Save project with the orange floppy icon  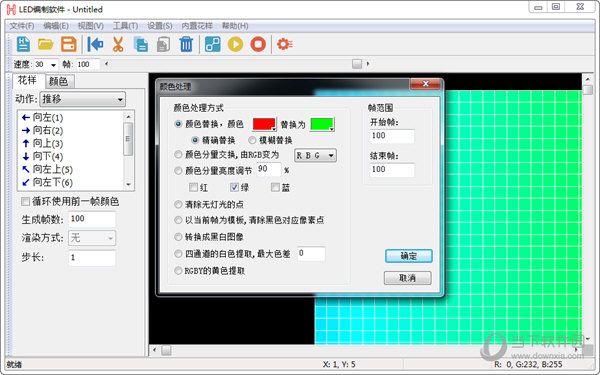tap(69, 44)
